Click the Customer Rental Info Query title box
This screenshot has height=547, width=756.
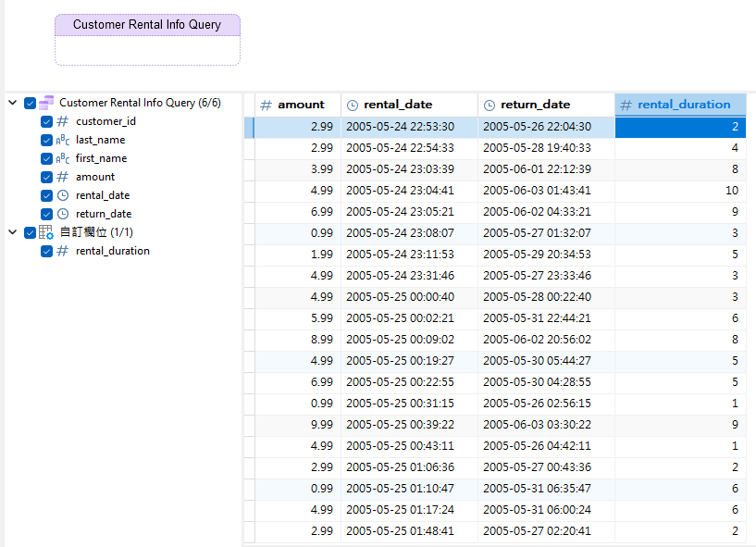[147, 25]
